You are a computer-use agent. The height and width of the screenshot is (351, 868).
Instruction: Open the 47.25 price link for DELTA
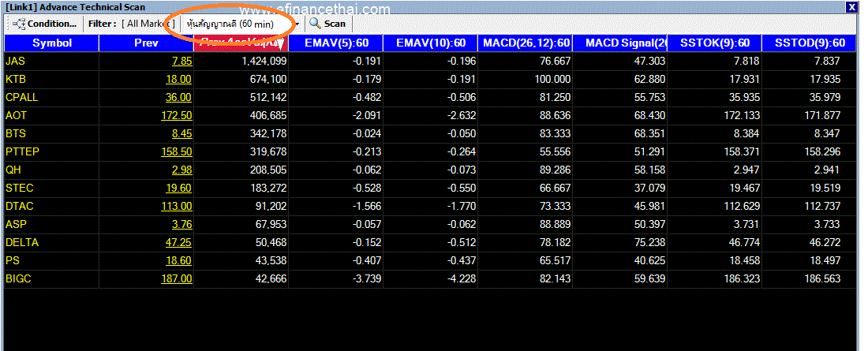[x=178, y=242]
